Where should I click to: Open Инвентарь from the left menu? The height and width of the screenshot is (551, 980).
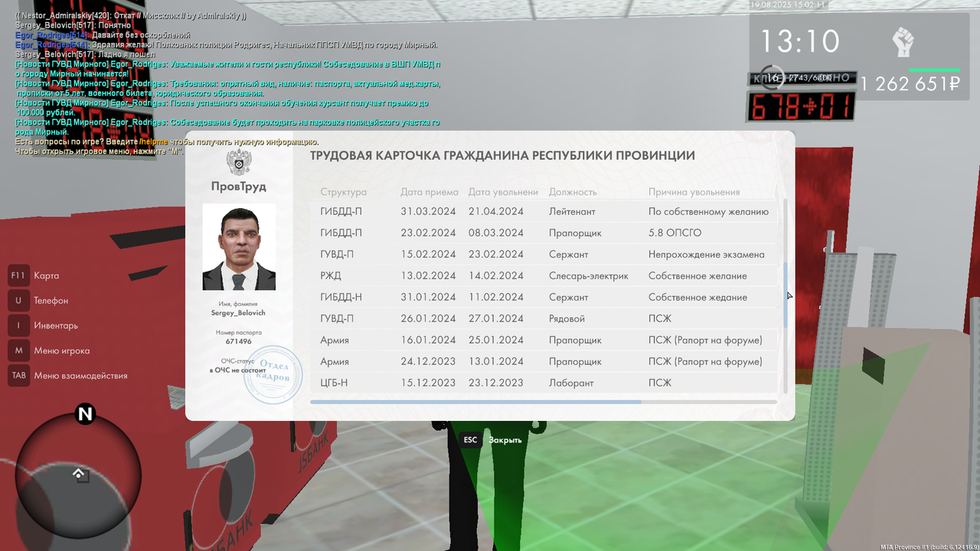point(56,325)
